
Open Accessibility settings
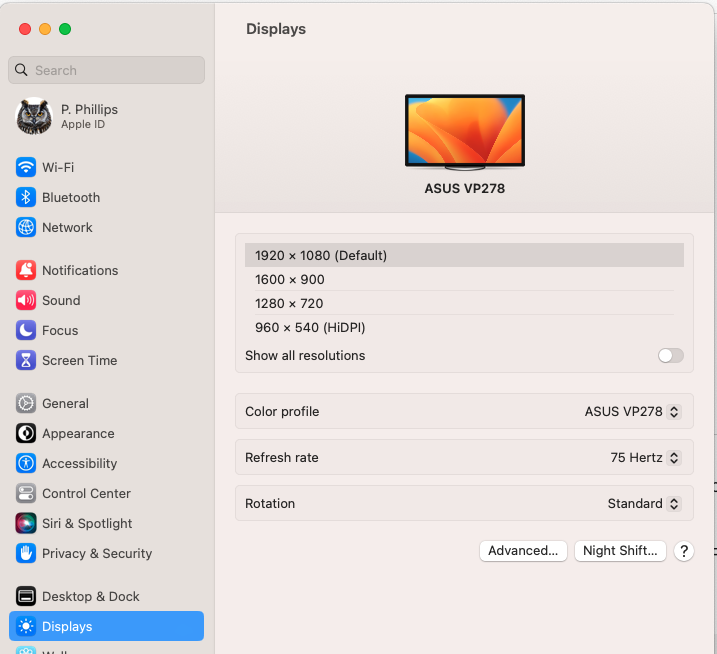pos(107,463)
